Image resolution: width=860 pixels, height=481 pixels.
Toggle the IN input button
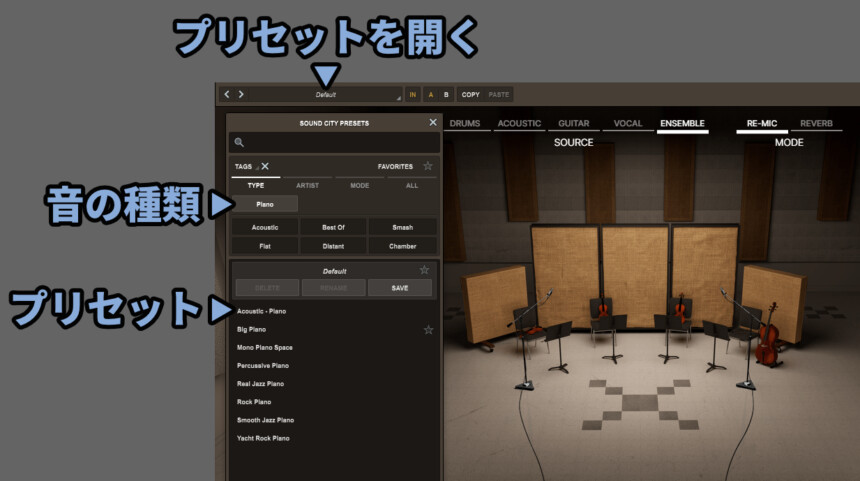[412, 94]
